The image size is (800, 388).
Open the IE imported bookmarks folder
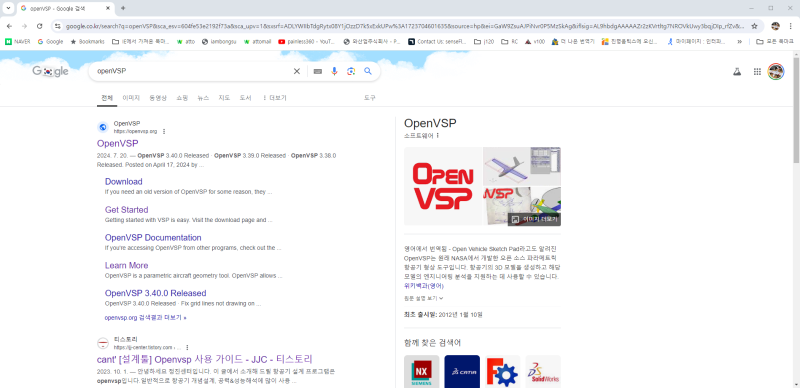click(x=140, y=42)
